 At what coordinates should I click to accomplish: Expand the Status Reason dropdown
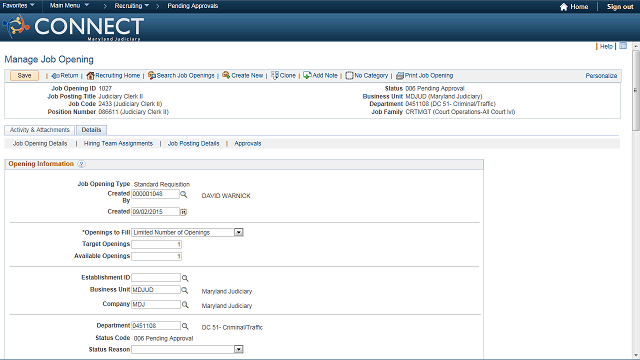click(x=239, y=349)
